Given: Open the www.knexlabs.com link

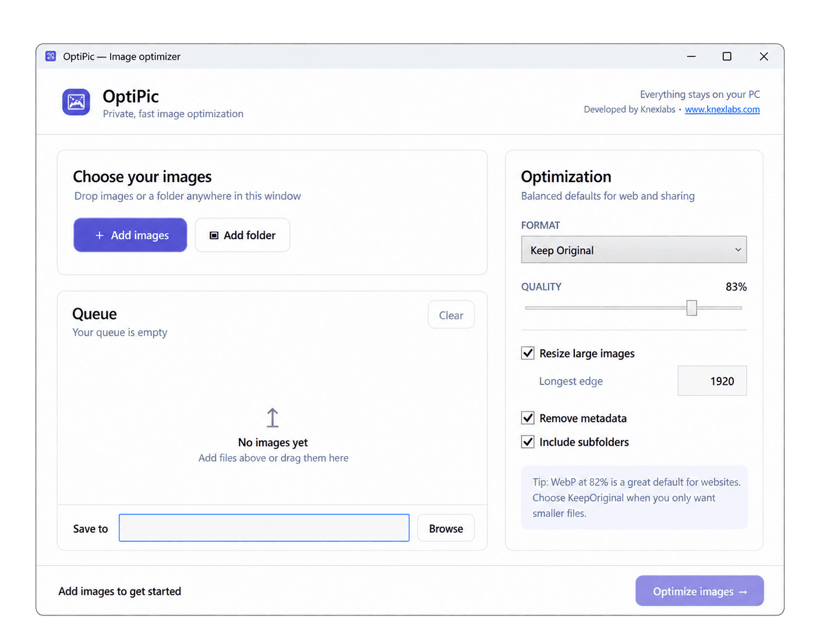Looking at the screenshot, I should (722, 109).
